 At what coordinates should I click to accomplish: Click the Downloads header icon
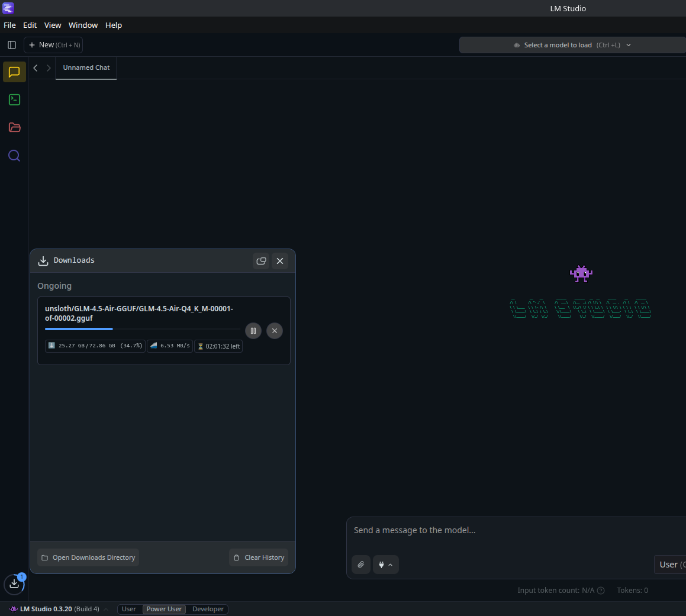(x=43, y=261)
